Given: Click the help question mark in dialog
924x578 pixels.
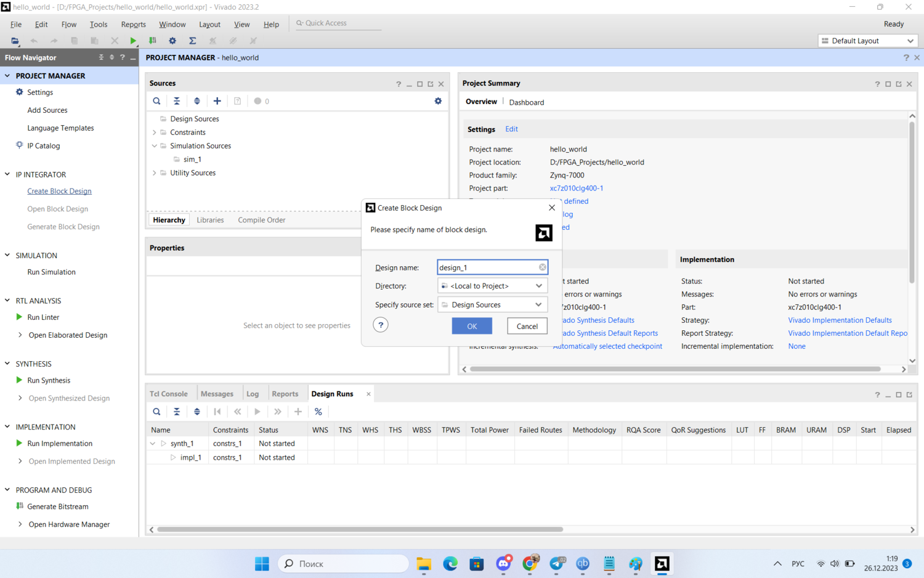Looking at the screenshot, I should (x=381, y=325).
